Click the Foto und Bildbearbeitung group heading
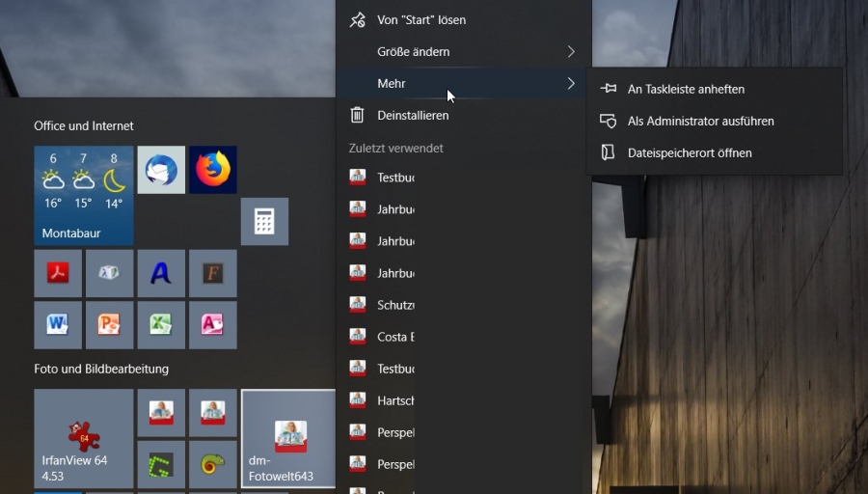 [x=101, y=369]
